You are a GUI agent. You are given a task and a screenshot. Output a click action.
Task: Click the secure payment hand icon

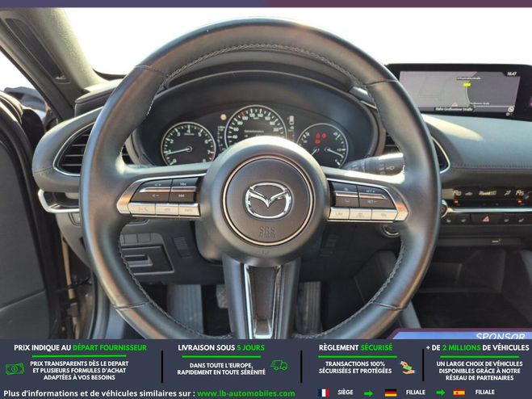407,367
